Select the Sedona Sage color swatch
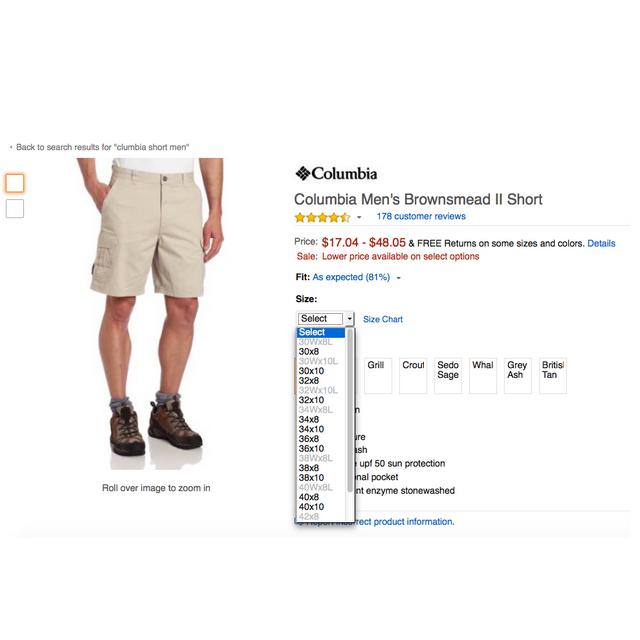640x640 pixels. 448,376
